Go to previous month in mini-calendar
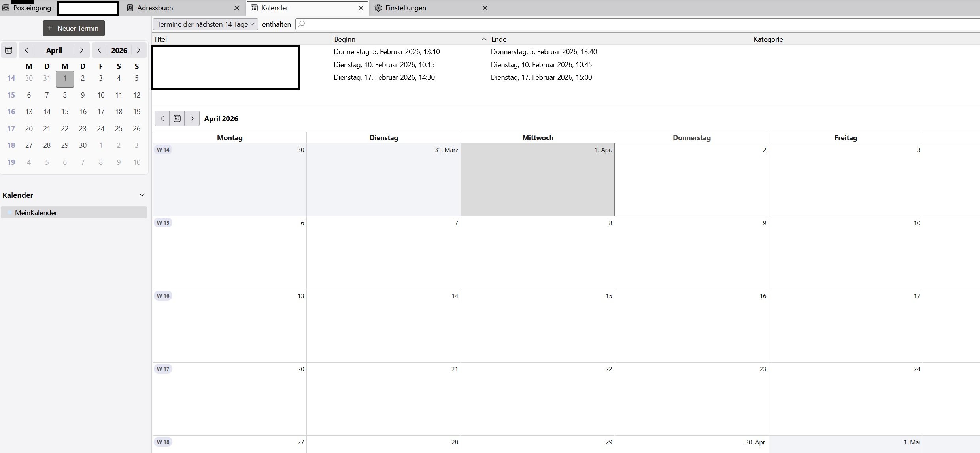Screen dimensions: 980x453 click(x=26, y=50)
